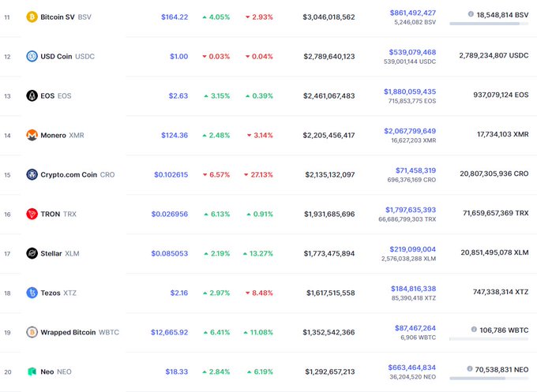This screenshot has height=392, width=537.
Task: Open the EOS name link
Action: (47, 95)
